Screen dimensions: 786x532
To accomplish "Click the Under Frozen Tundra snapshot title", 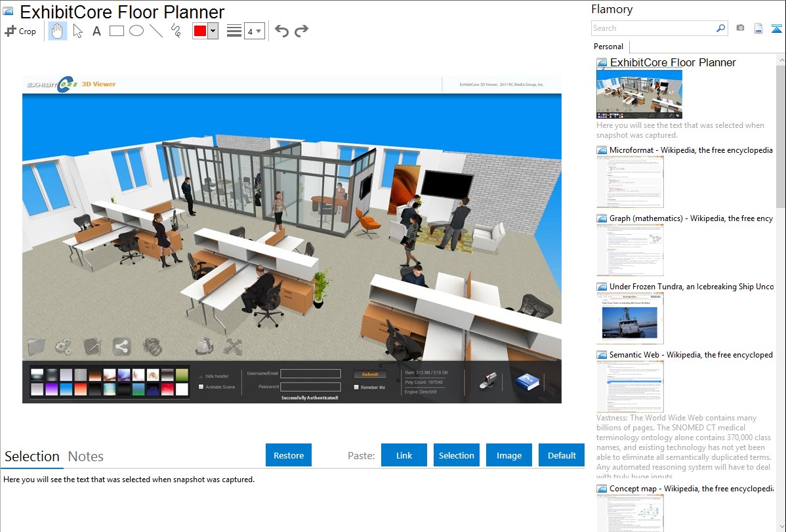I will coord(692,287).
